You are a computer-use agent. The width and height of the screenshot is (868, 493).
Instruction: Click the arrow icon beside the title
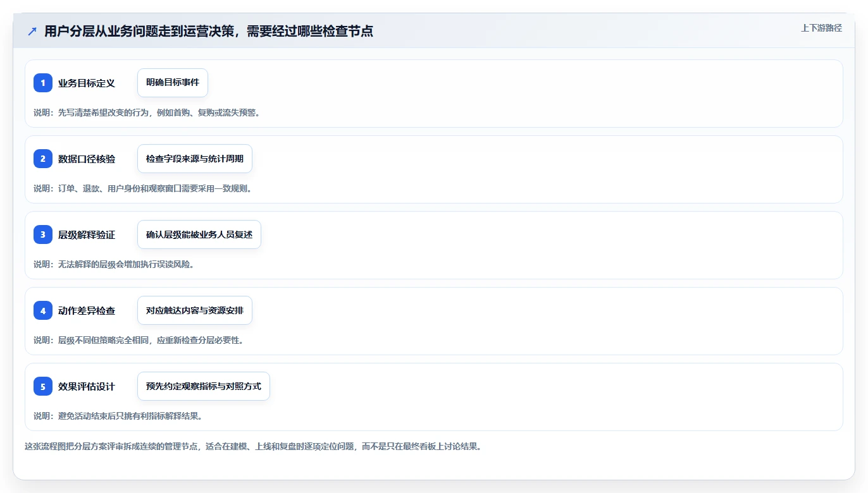pos(32,31)
